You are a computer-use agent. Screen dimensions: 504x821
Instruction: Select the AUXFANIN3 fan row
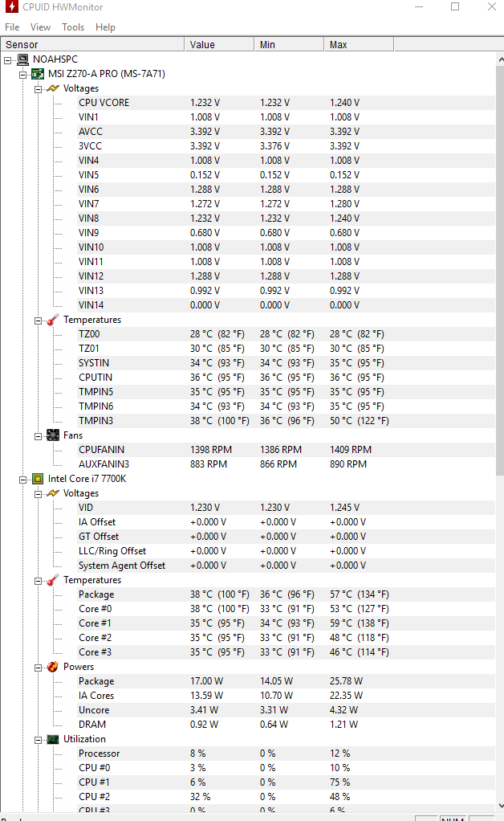coord(286,464)
